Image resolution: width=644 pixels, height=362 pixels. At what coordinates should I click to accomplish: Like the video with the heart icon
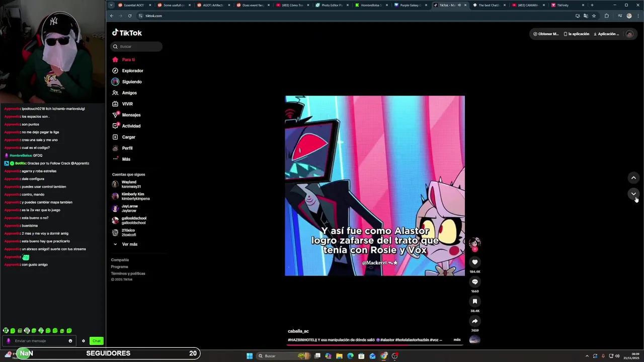tap(474, 262)
